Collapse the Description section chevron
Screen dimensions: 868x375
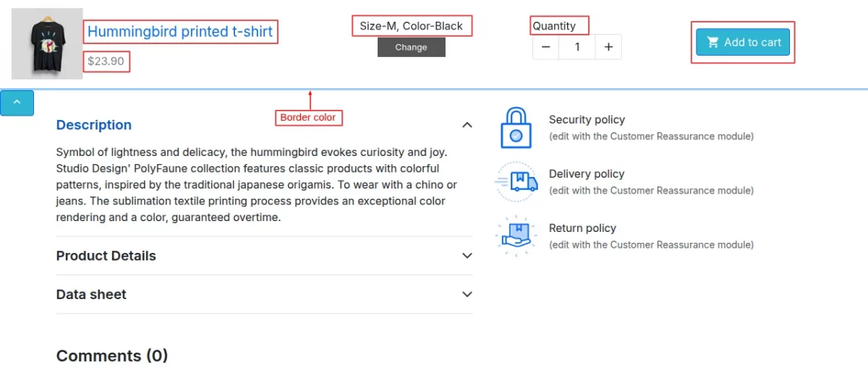click(467, 125)
